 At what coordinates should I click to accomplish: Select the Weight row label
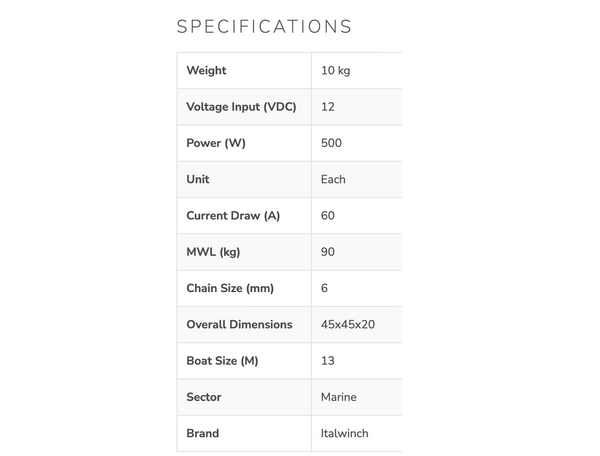point(206,70)
